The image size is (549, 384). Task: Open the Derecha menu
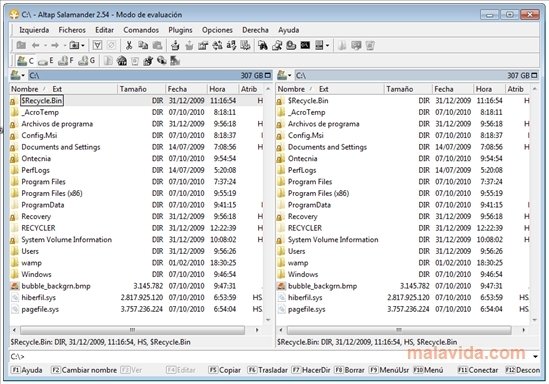[255, 30]
